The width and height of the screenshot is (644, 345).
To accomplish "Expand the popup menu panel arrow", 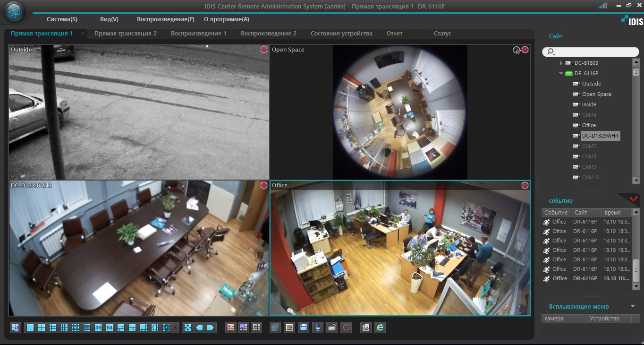I will [633, 306].
